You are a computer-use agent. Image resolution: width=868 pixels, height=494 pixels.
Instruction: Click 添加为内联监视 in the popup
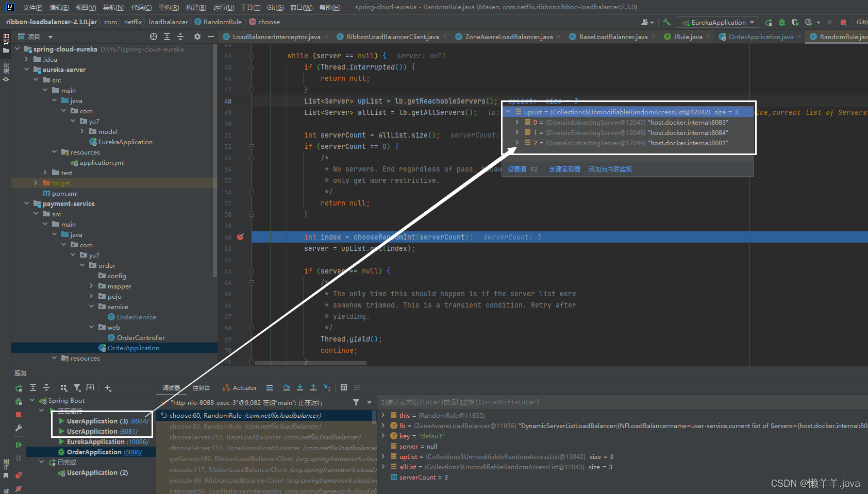[x=610, y=169]
